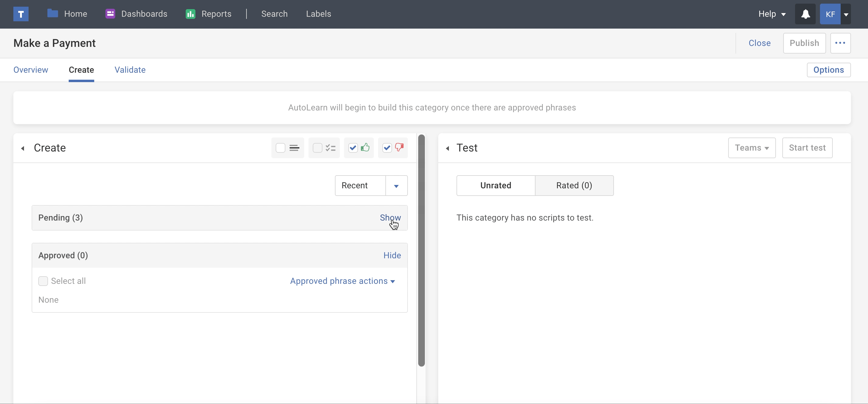868x404 pixels.
Task: Expand Approved phrase actions menu
Action: 342,281
